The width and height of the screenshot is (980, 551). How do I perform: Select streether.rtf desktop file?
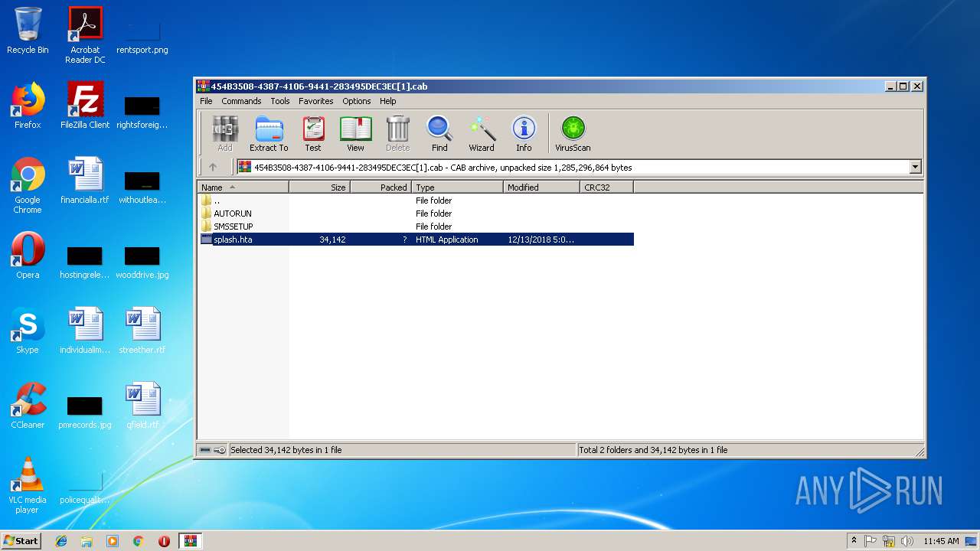point(142,331)
